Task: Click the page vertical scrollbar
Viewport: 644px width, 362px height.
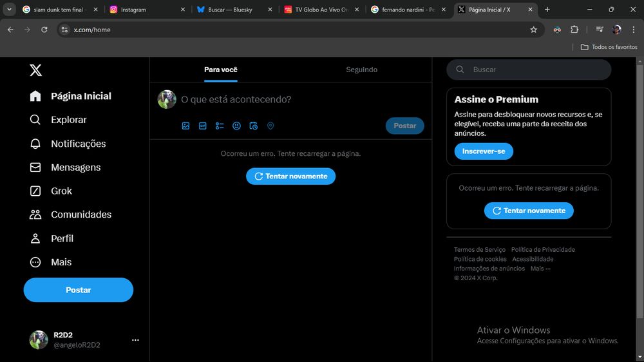Action: tap(639, 191)
